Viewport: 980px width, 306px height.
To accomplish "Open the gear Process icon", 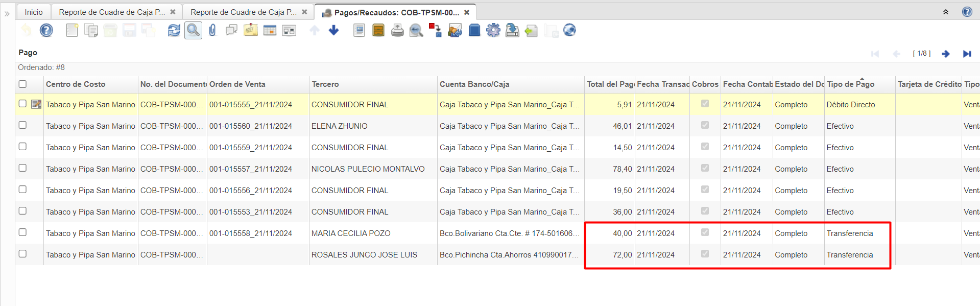I will [493, 31].
